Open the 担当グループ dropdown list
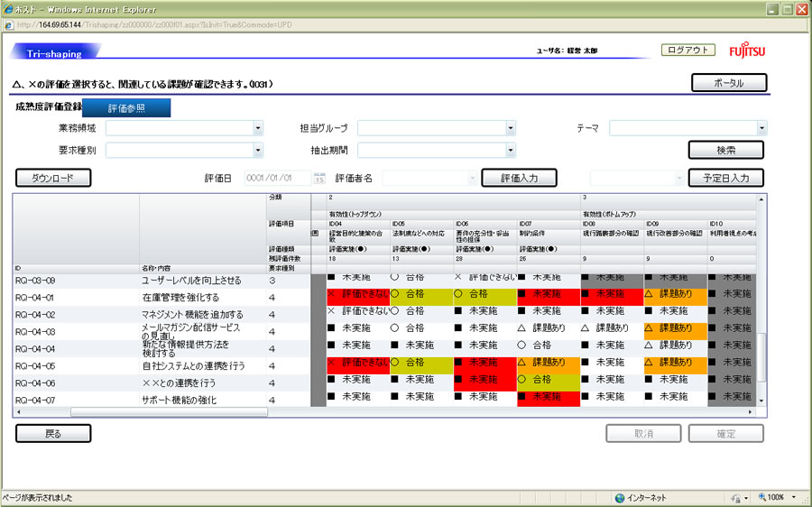The image size is (812, 507). [x=510, y=128]
